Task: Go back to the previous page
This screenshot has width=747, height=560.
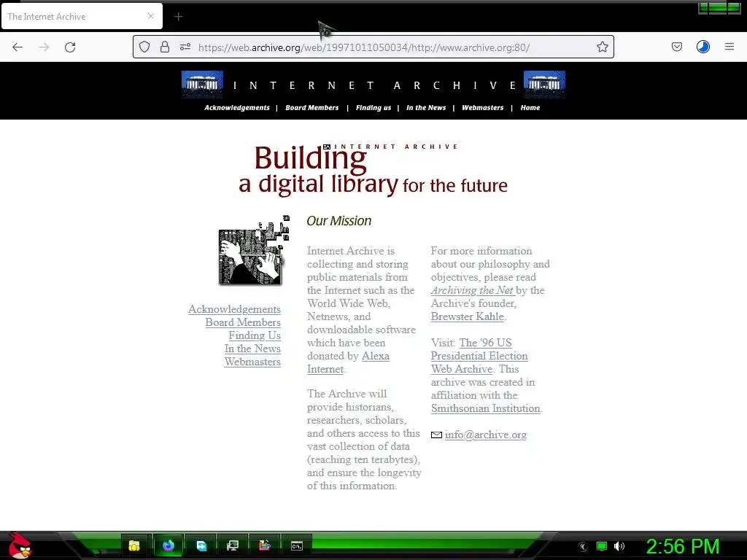Action: click(18, 47)
